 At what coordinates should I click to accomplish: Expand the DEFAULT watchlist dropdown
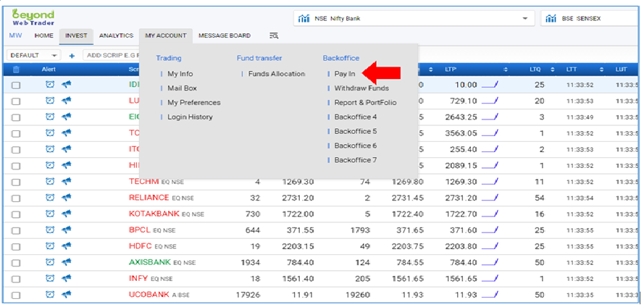tap(54, 55)
